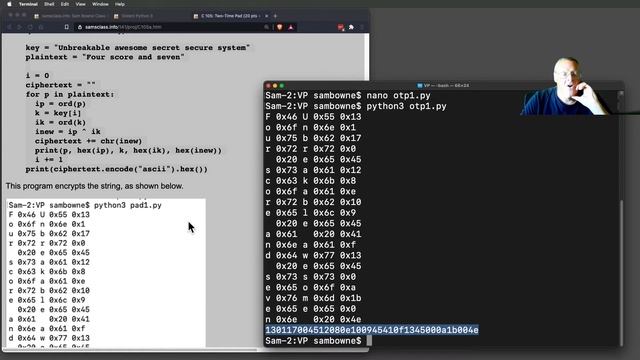
Task: Select the Two-Time Pad browser tab
Action: point(229,16)
